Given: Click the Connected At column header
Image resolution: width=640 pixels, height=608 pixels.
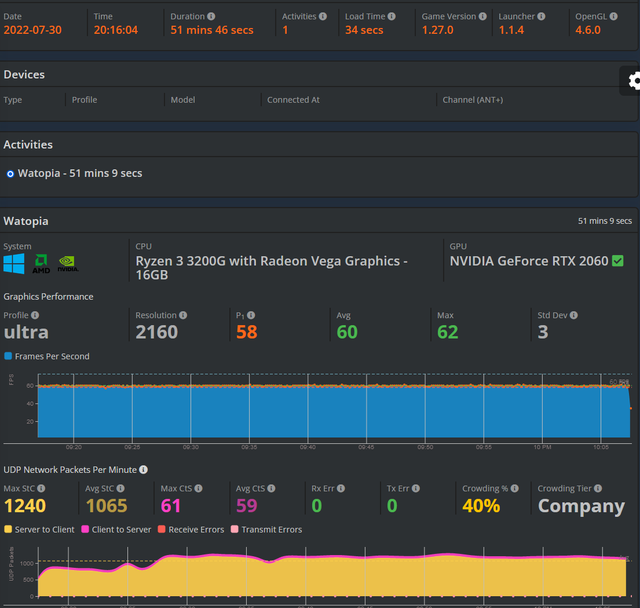Looking at the screenshot, I should click(293, 100).
